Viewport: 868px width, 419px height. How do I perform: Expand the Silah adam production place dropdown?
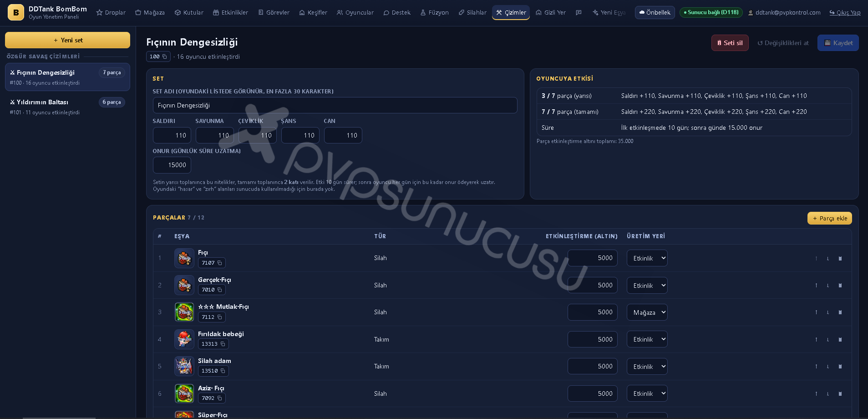coord(647,367)
